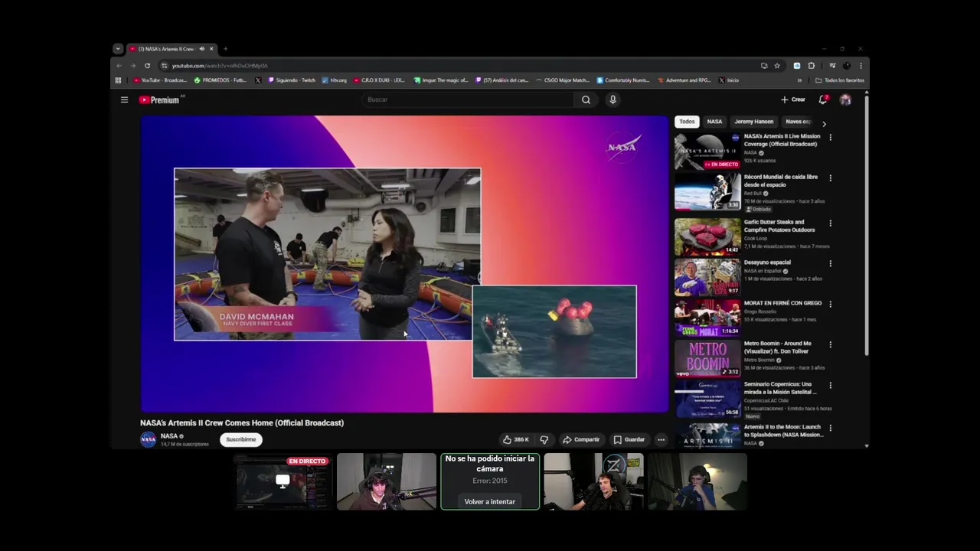Image resolution: width=980 pixels, height=551 pixels.
Task: Open more actions ellipsis under video
Action: (x=661, y=439)
